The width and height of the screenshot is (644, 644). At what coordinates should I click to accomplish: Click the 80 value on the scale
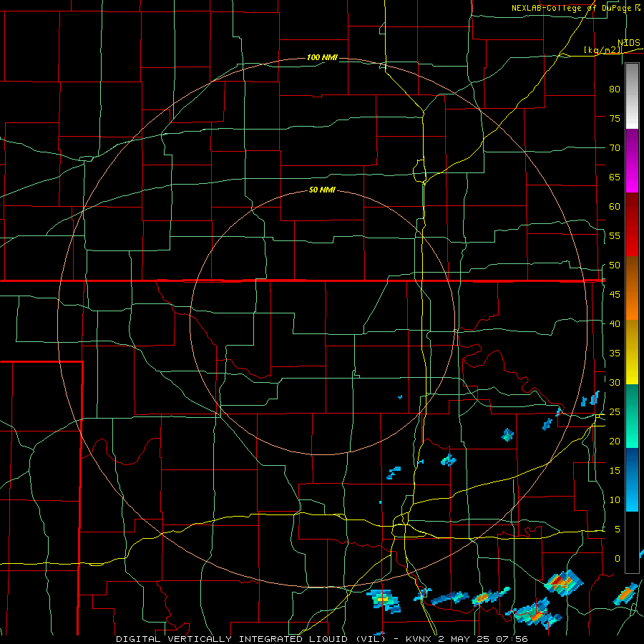pyautogui.click(x=615, y=89)
